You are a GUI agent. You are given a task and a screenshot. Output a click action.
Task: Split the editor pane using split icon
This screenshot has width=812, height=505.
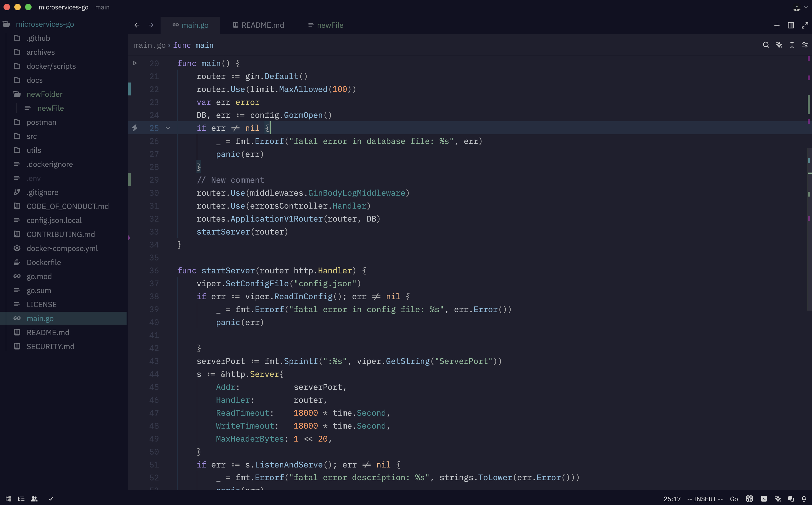pos(791,25)
